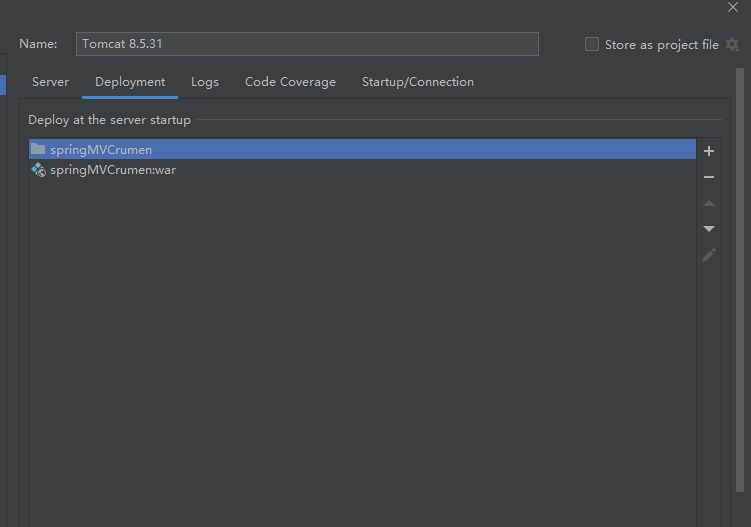
Task: Click folder icon of springMVCrumen entry
Action: pos(38,149)
